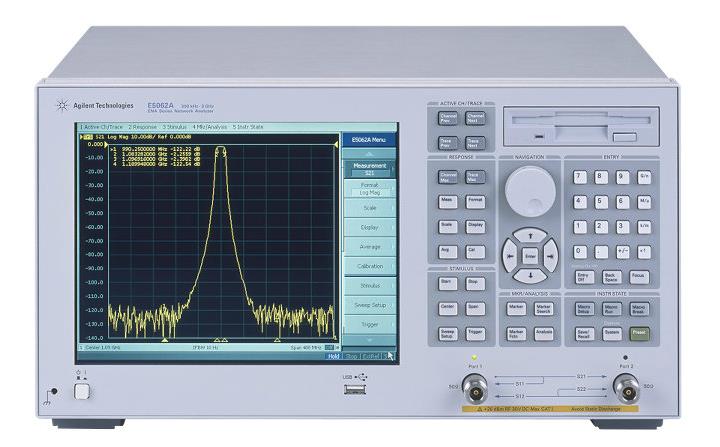Toggle Entry Off key
Viewport: 720px width, 447px height.
(x=585, y=276)
